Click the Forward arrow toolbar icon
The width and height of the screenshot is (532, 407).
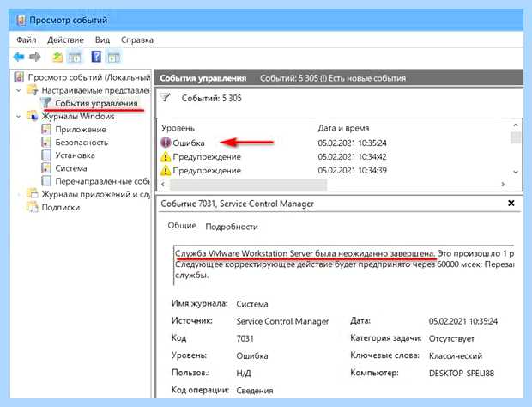[x=35, y=57]
